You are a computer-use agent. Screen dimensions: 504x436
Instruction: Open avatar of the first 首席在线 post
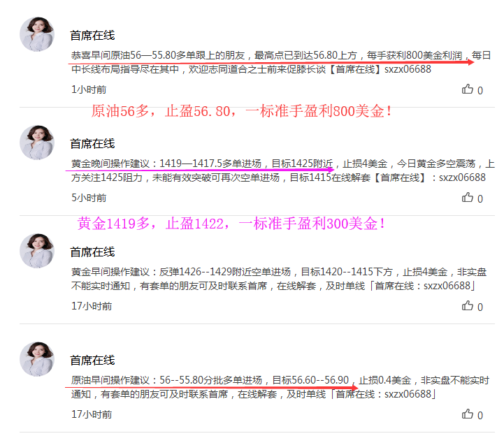[x=37, y=34]
